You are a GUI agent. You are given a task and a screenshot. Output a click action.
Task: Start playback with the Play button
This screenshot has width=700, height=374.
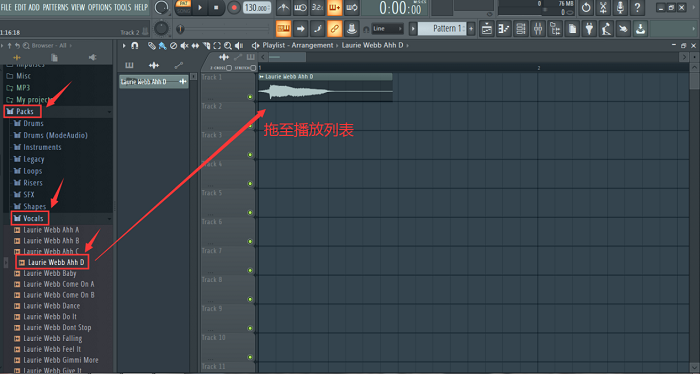point(200,8)
